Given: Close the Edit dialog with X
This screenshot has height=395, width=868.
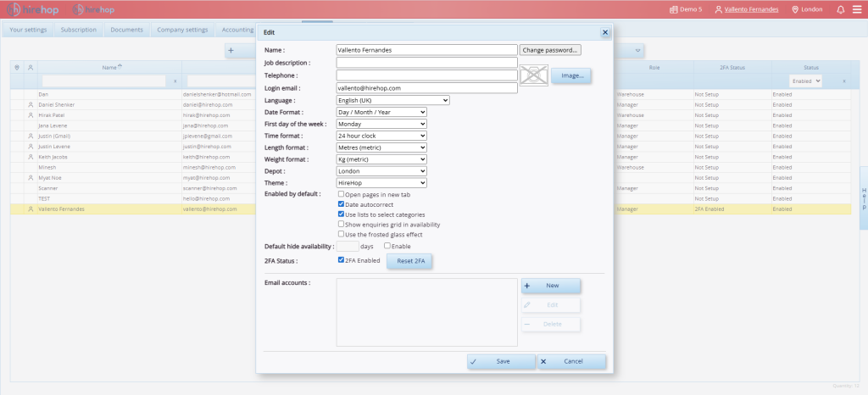Looking at the screenshot, I should [x=605, y=33].
